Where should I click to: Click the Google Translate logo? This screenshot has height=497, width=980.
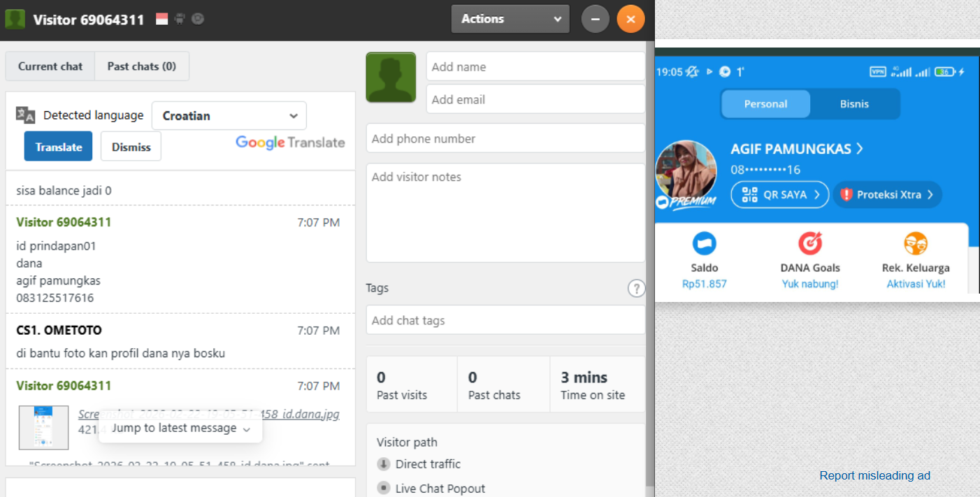tap(290, 143)
